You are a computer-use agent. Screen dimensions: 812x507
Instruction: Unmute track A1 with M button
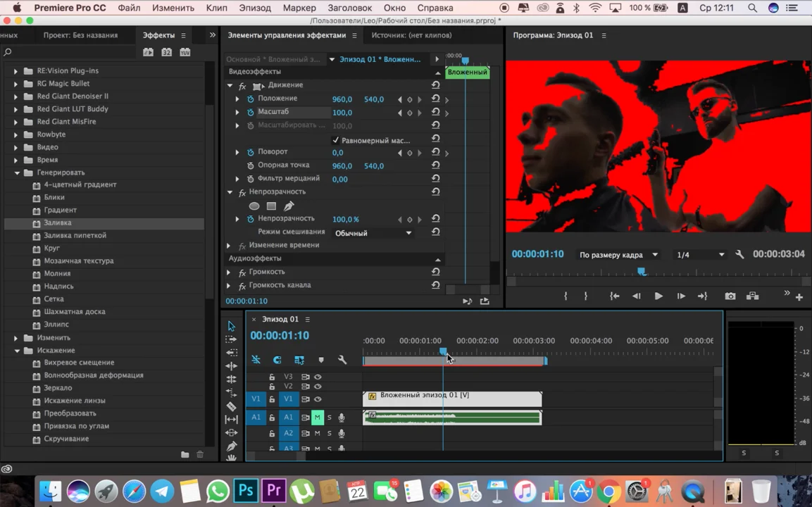tap(318, 417)
